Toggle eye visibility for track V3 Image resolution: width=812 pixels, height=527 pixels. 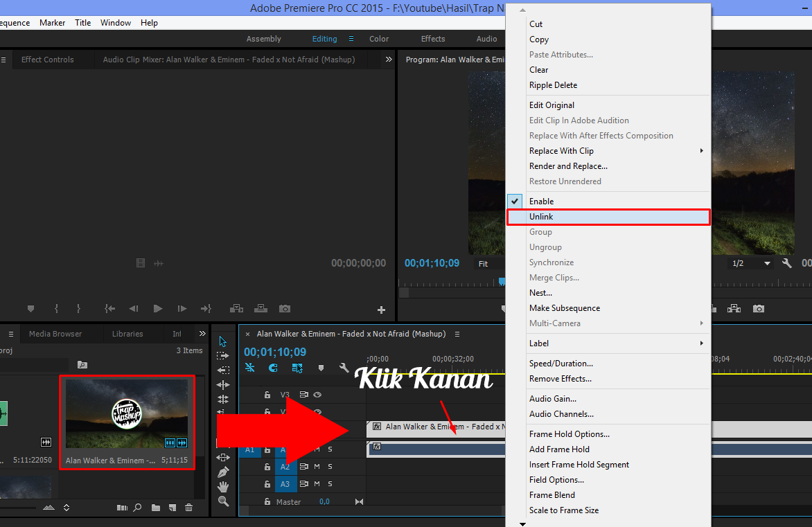(318, 395)
